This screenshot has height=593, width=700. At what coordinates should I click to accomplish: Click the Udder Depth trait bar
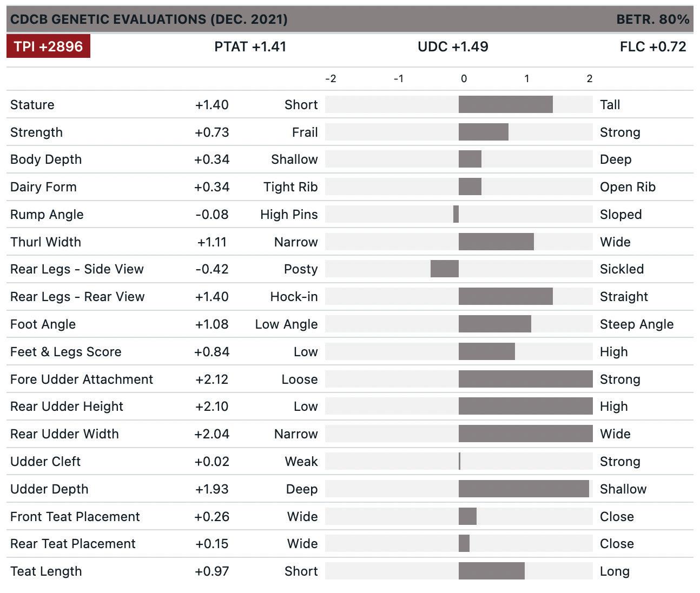[524, 489]
